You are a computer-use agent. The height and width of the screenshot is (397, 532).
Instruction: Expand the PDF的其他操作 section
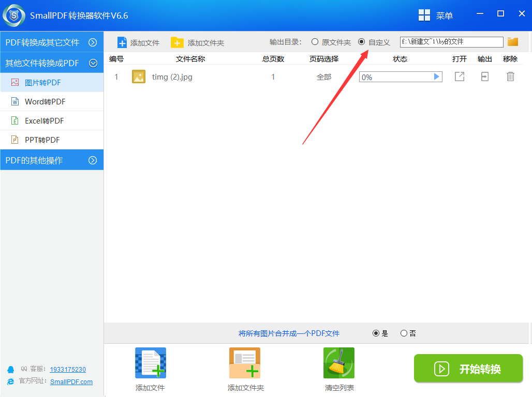(x=52, y=160)
